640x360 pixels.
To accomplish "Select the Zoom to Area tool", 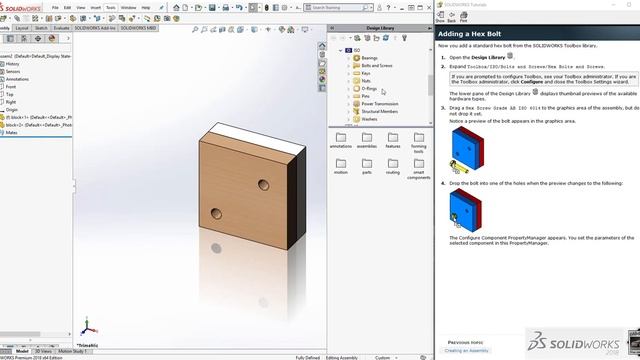I will coord(204,29).
